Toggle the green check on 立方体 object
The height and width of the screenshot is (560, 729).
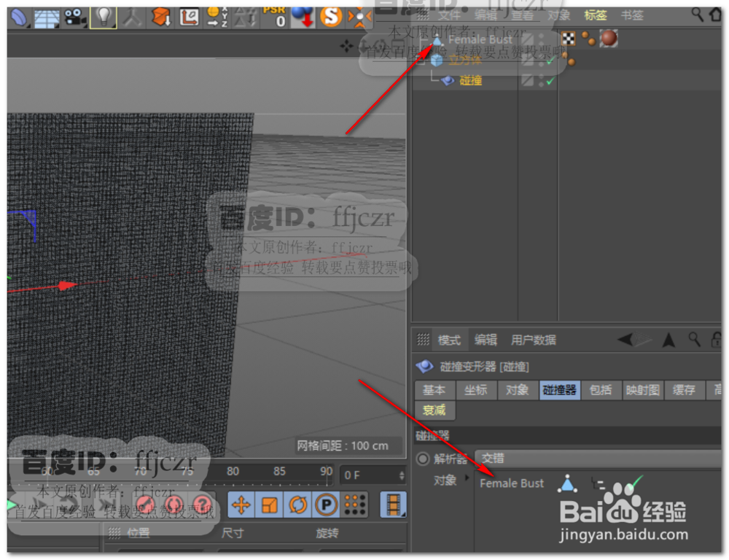click(x=550, y=61)
